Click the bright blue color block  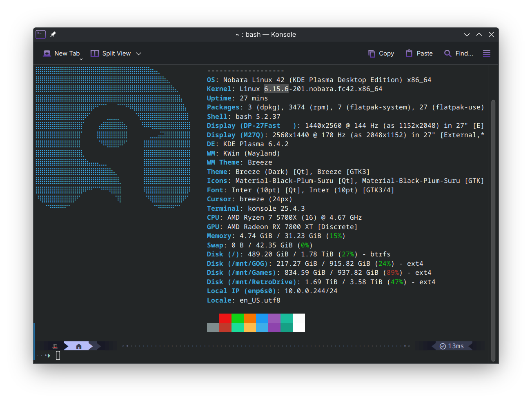click(262, 318)
